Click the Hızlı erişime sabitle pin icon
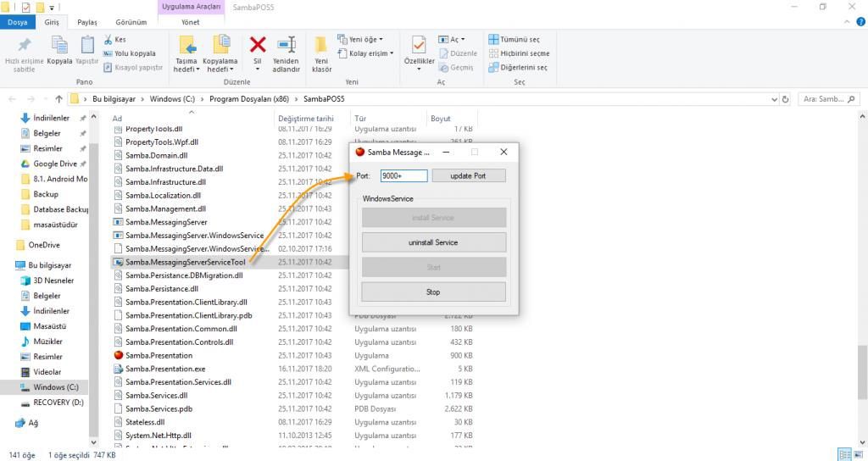Screen dimensions: 868x461 point(24,45)
